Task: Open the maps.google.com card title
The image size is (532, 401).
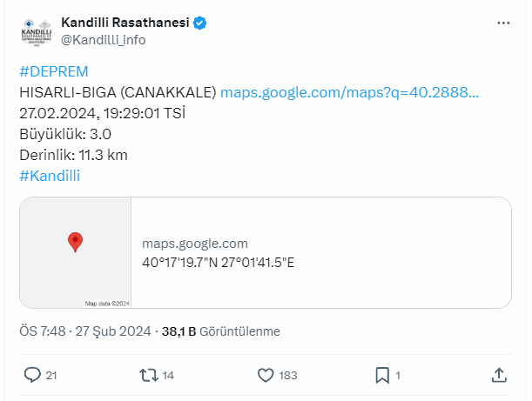Action: [195, 244]
